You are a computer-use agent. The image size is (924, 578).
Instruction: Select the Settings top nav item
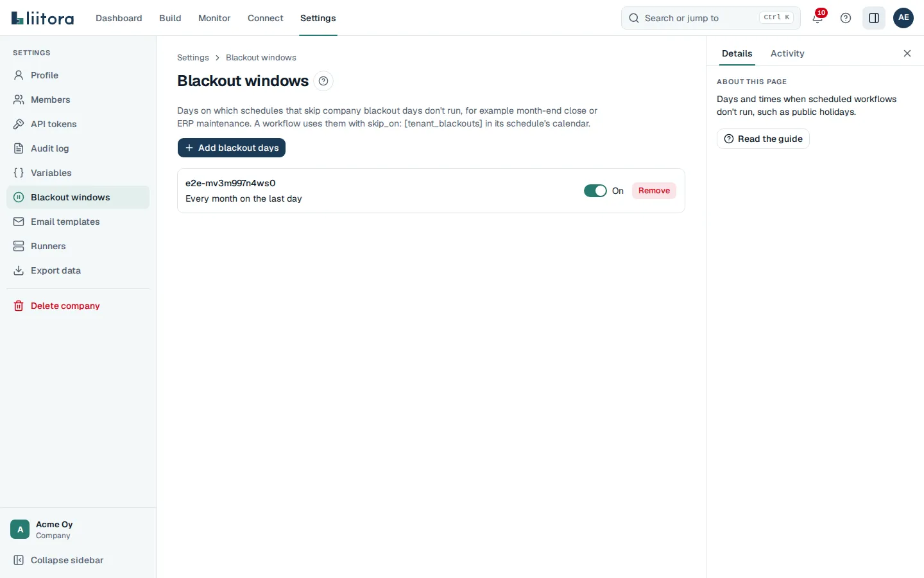coord(318,18)
